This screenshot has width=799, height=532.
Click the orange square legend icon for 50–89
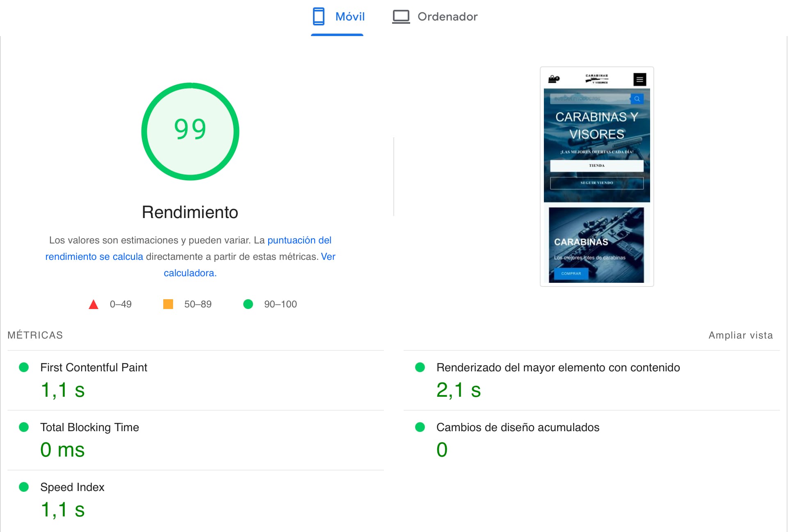pyautogui.click(x=169, y=304)
